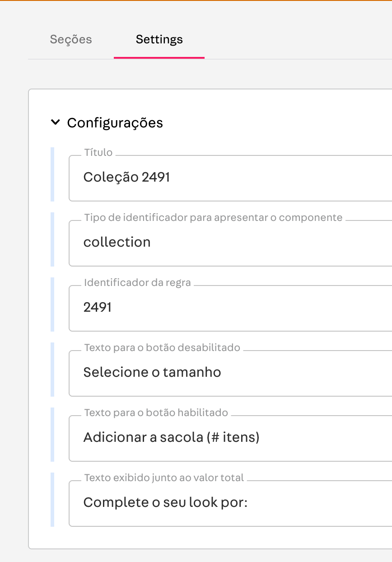Image resolution: width=392 pixels, height=562 pixels.
Task: Collapse the Configurações section chevron
Action: tap(55, 122)
